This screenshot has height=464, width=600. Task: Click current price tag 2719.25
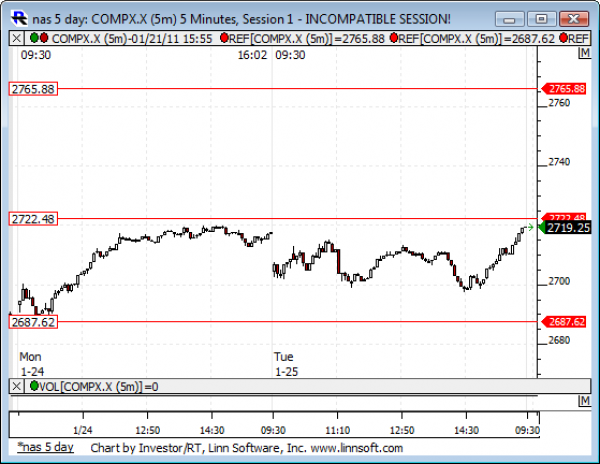[565, 228]
